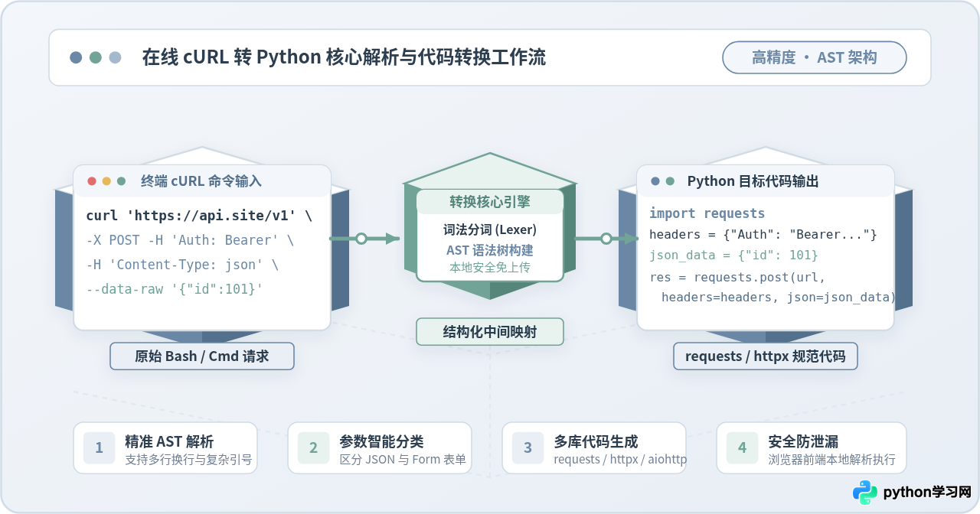980x514 pixels.
Task: Click the requests / httpx 规范代码 label
Action: click(766, 356)
